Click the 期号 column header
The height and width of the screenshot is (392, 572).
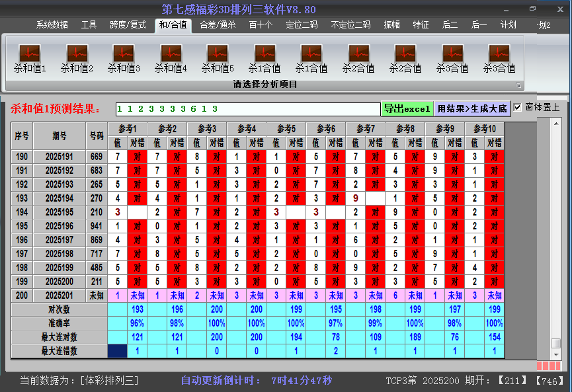pyautogui.click(x=60, y=136)
